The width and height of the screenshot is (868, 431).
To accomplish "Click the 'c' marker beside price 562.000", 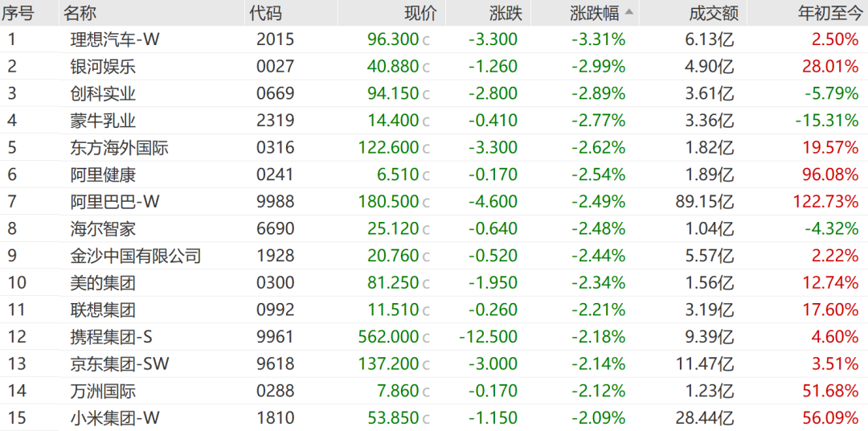I will pos(426,338).
